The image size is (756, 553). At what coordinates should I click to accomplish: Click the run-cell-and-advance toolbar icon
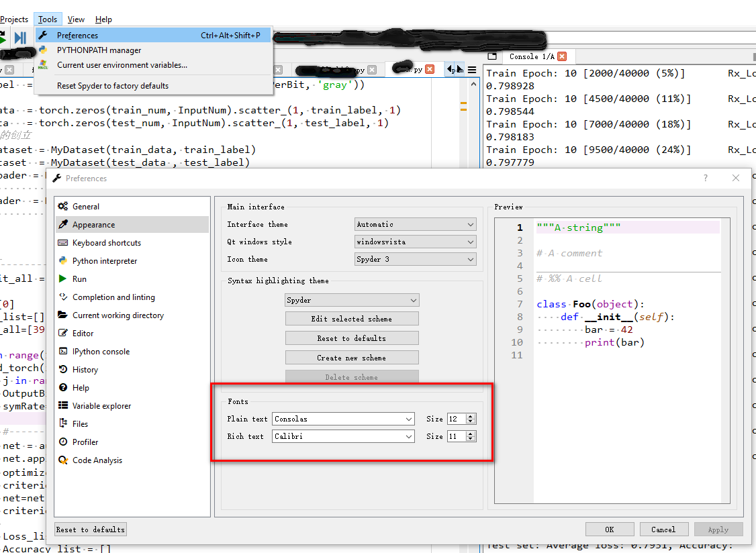pos(20,38)
